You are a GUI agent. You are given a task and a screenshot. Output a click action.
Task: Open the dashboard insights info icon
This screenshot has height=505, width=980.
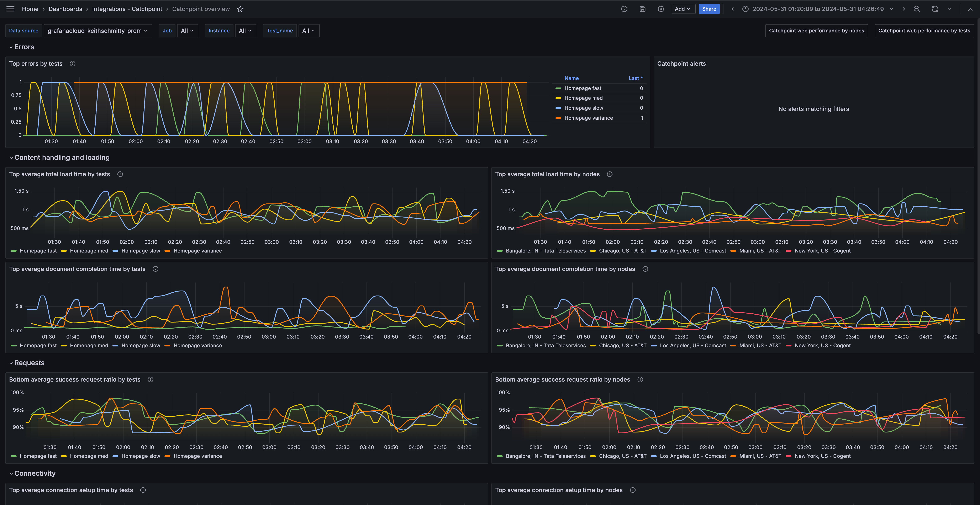[624, 9]
